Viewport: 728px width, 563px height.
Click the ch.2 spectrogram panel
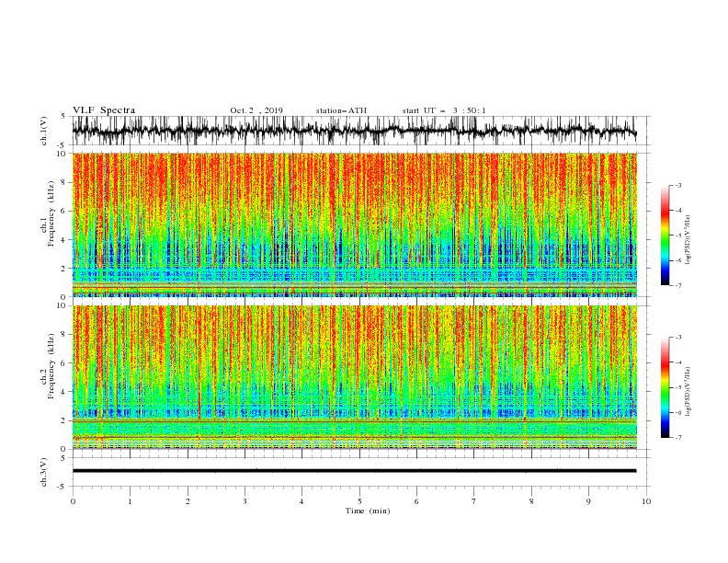[x=354, y=377]
